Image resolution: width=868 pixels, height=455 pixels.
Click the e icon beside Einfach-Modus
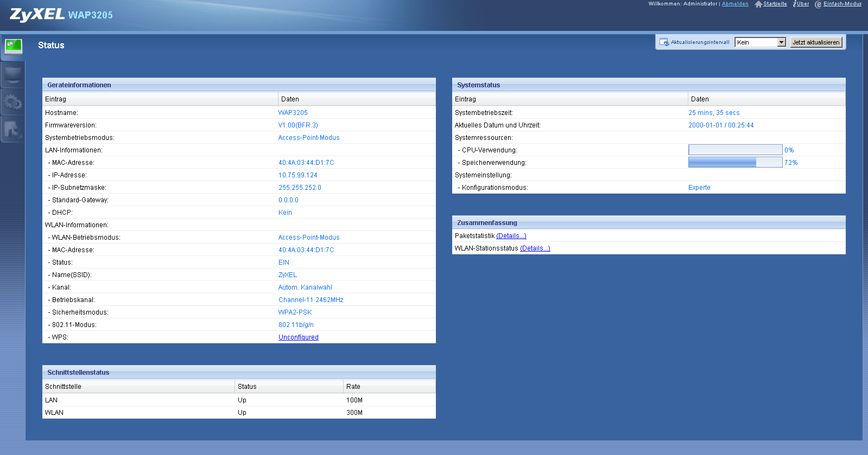click(818, 4)
